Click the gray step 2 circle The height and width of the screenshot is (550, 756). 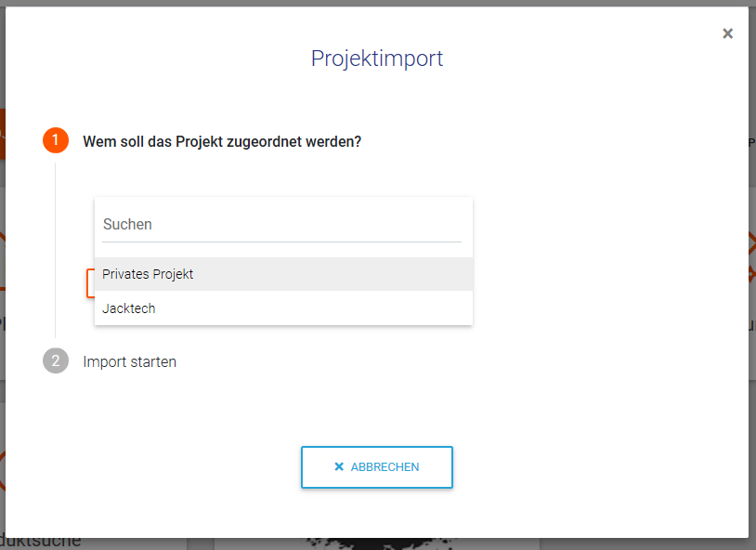coord(56,361)
